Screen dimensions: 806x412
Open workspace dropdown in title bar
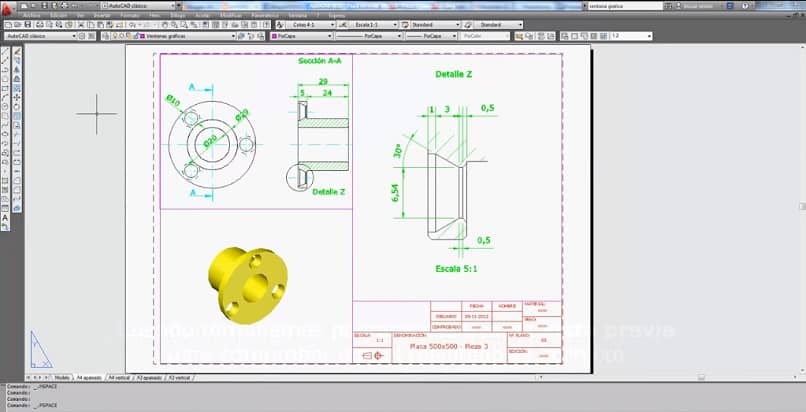point(138,6)
